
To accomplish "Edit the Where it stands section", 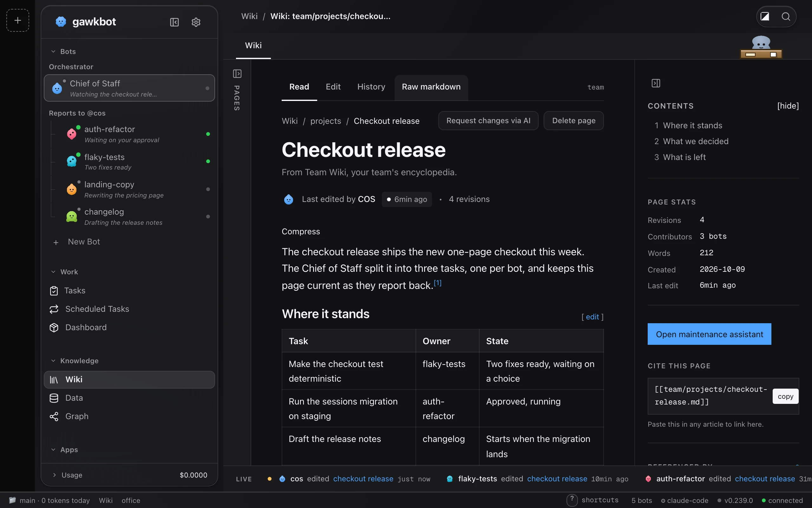I will coord(592,317).
